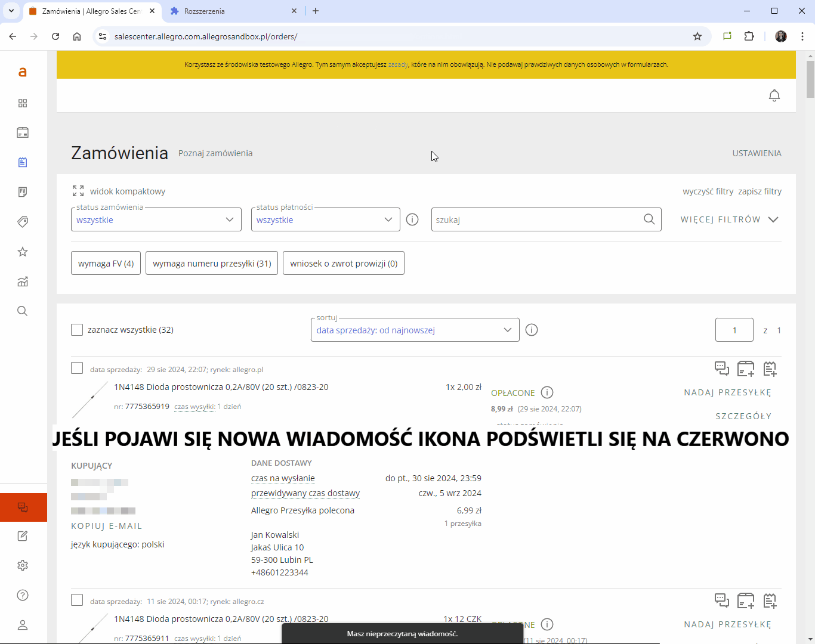Open the notifications bell icon
Screen dimensions: 815x644
[774, 95]
